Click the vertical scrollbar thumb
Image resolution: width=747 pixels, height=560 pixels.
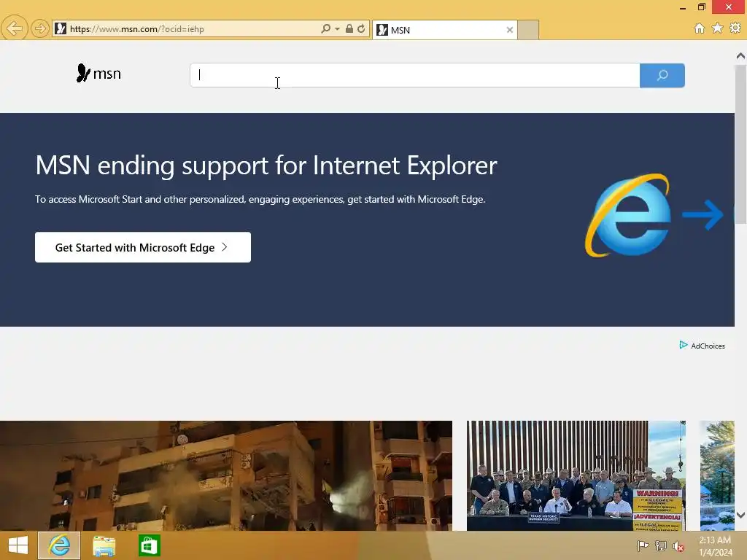(740, 144)
